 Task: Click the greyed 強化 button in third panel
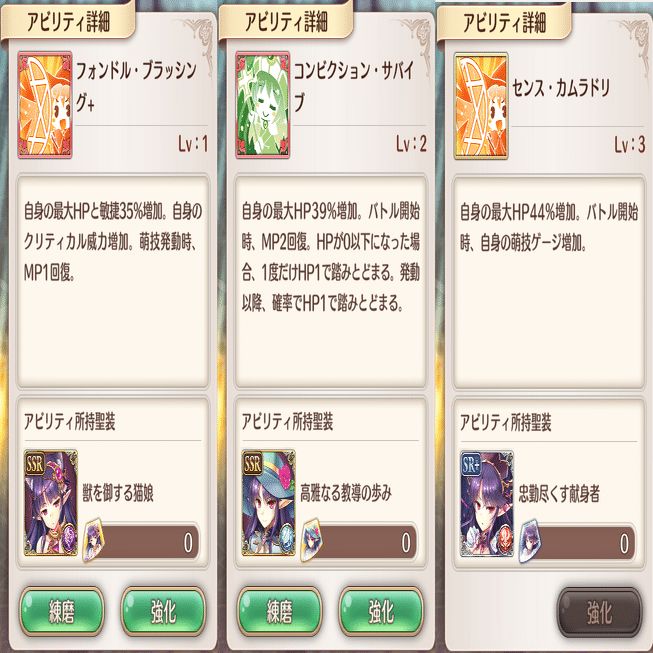(599, 612)
